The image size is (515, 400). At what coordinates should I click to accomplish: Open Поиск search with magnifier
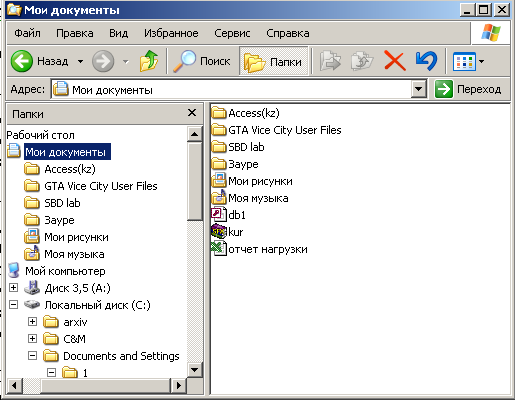[201, 61]
